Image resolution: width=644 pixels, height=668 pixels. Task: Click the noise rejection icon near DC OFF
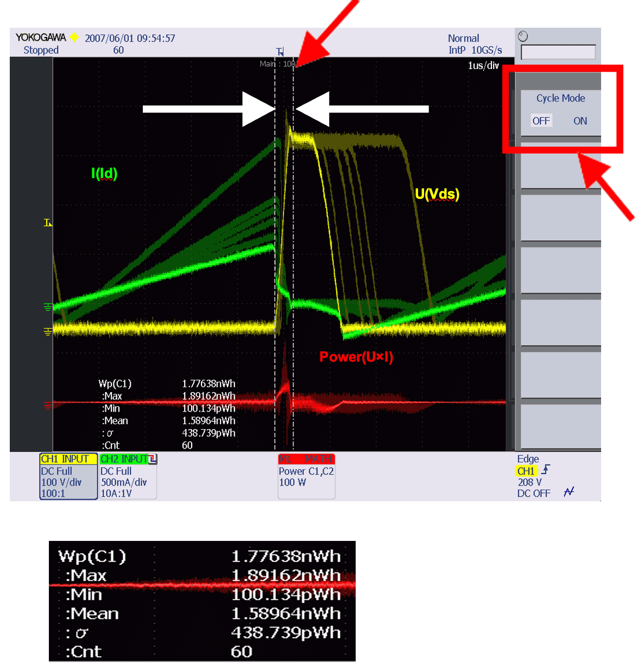pyautogui.click(x=569, y=492)
